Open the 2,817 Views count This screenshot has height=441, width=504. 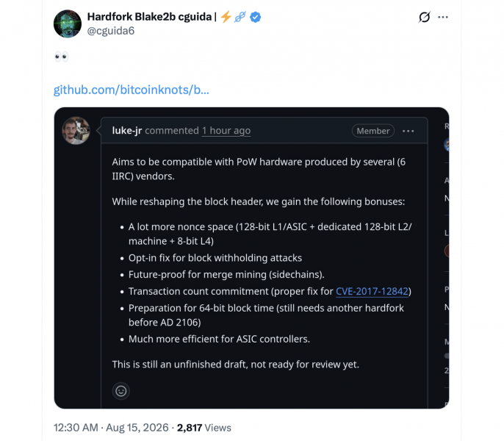click(204, 428)
